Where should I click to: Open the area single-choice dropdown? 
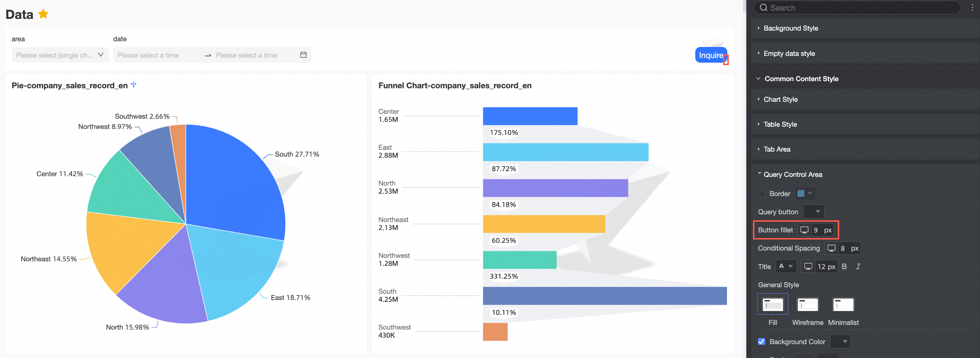tap(60, 55)
